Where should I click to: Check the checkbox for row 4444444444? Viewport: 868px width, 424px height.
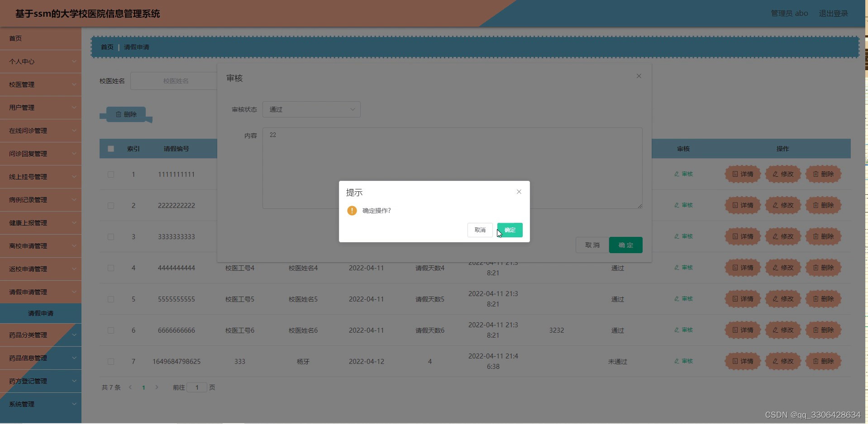[111, 268]
